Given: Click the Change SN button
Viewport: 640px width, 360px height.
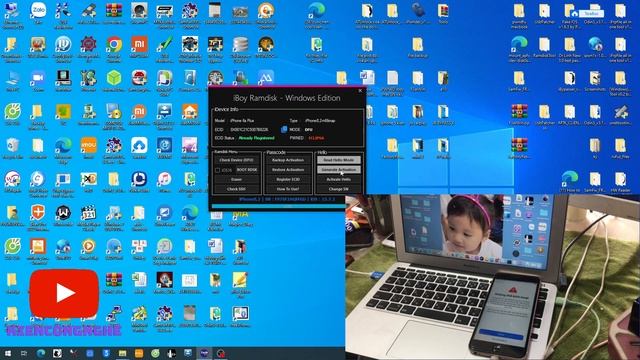Looking at the screenshot, I should [339, 189].
